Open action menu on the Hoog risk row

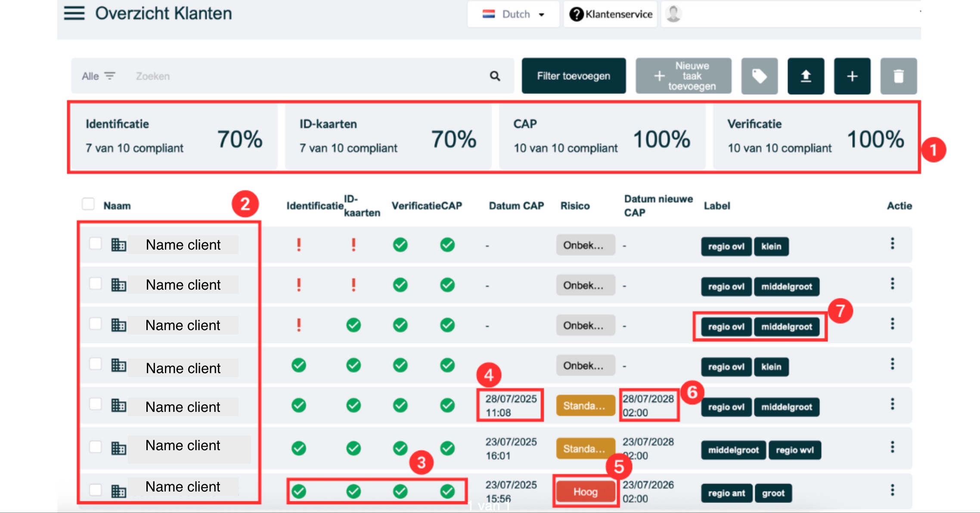(x=892, y=490)
